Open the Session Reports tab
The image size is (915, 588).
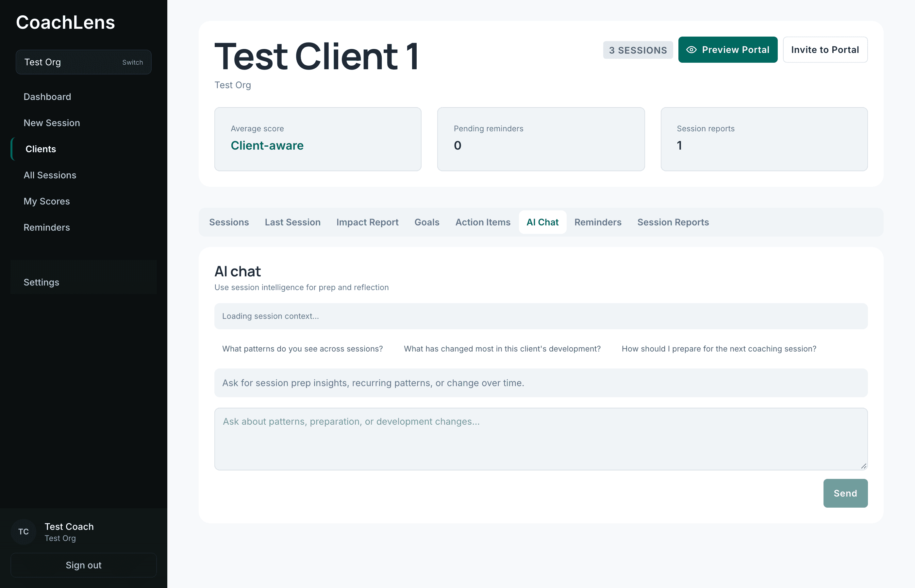pos(673,222)
